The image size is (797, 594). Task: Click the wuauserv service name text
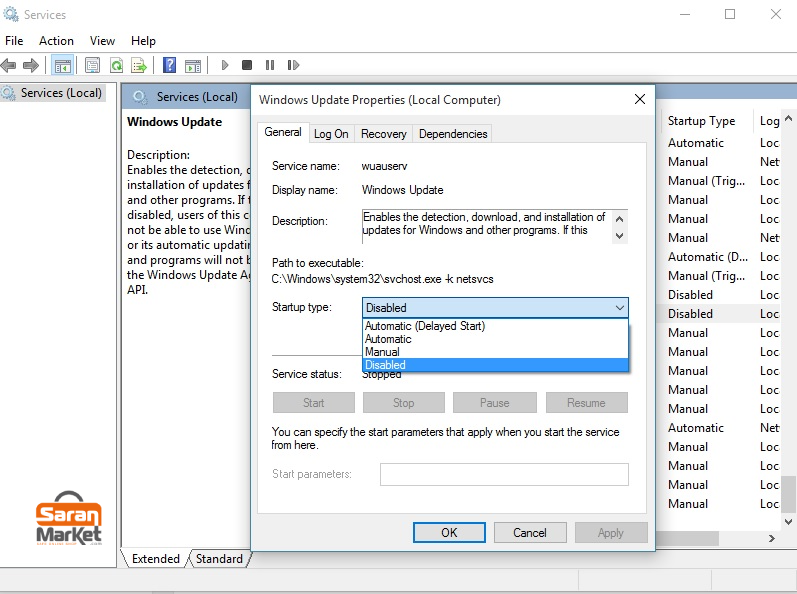[x=384, y=166]
